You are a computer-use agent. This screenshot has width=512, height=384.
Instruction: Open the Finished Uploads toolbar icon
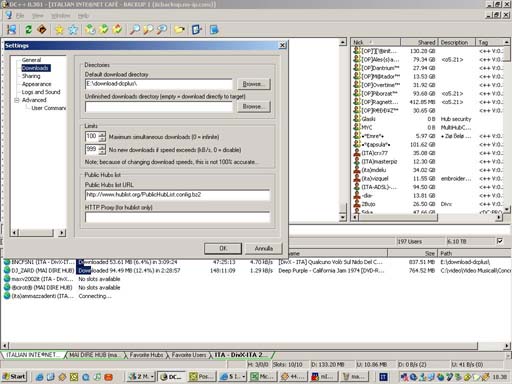(117, 30)
